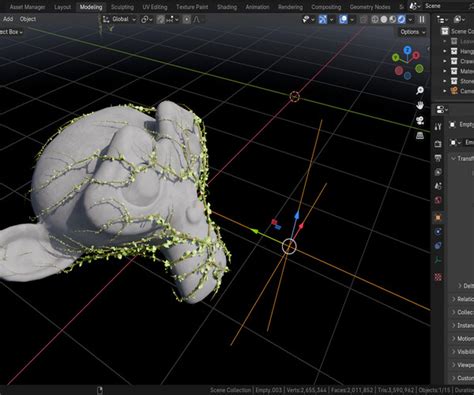
Task: Switch to the Layout workspace tab
Action: pos(62,7)
